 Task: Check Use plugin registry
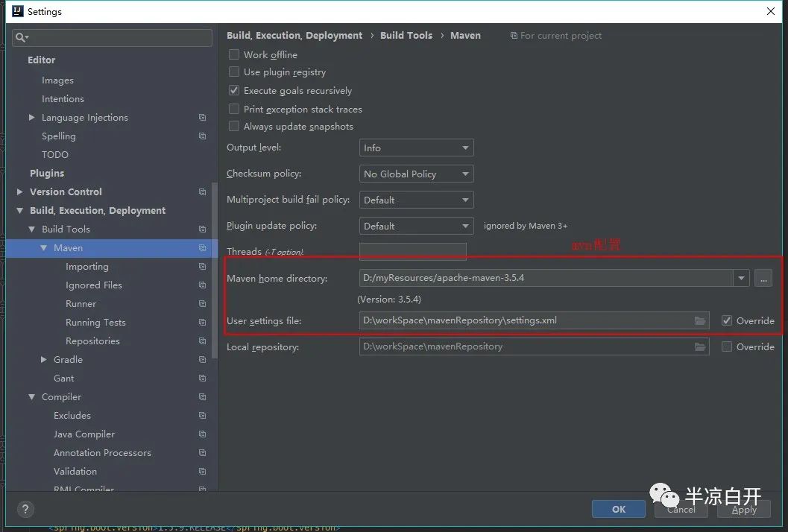click(x=233, y=72)
